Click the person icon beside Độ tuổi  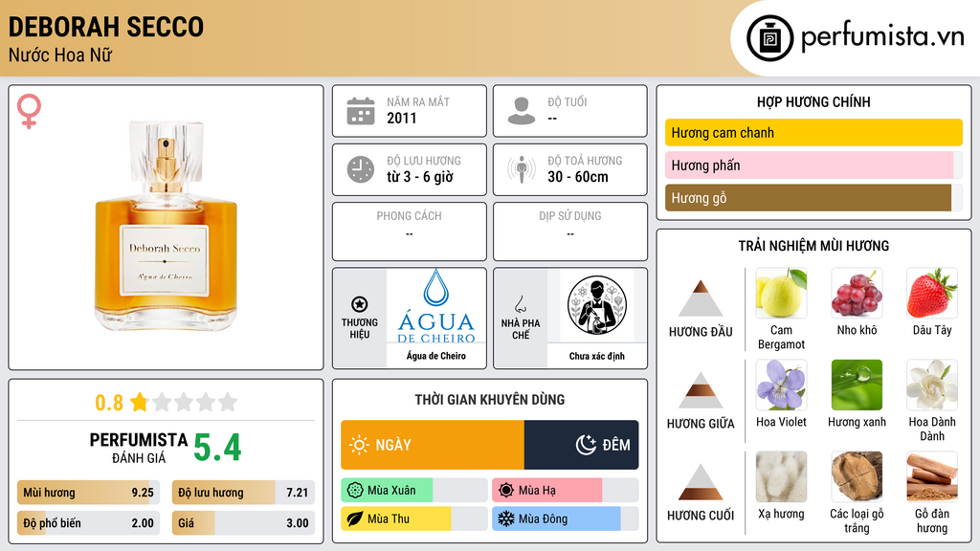522,111
